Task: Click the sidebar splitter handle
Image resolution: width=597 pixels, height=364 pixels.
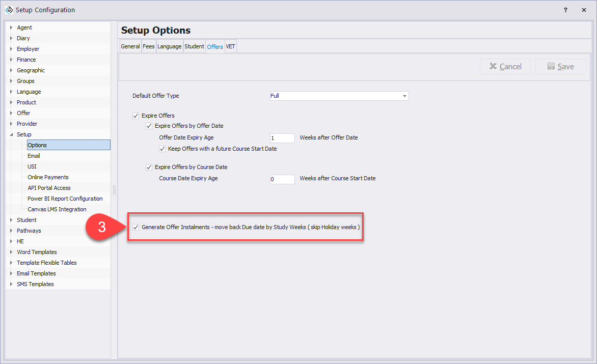Action: point(114,190)
